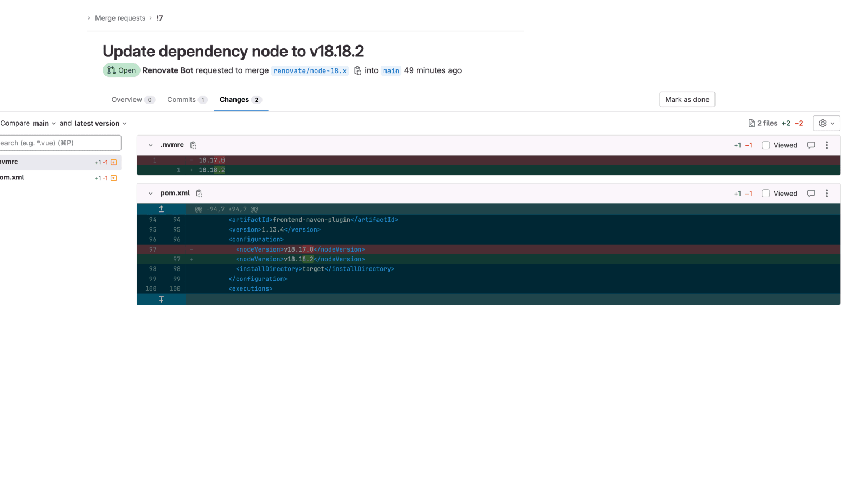This screenshot has height=488, width=868.
Task: Switch to the Overview tab
Action: coord(133,100)
